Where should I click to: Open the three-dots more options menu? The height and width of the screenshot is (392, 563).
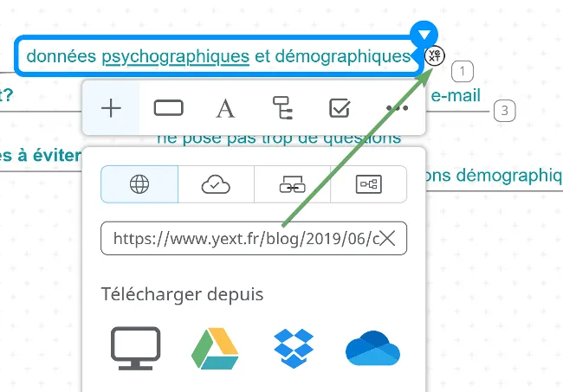pos(397,108)
